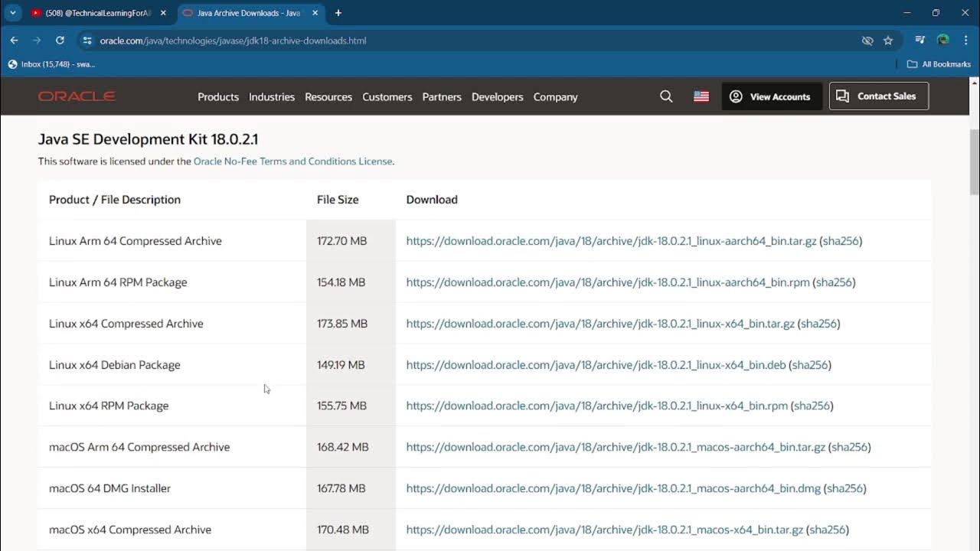Click the page vertical scrollbar thumb
Image resolution: width=980 pixels, height=551 pixels.
point(974,161)
